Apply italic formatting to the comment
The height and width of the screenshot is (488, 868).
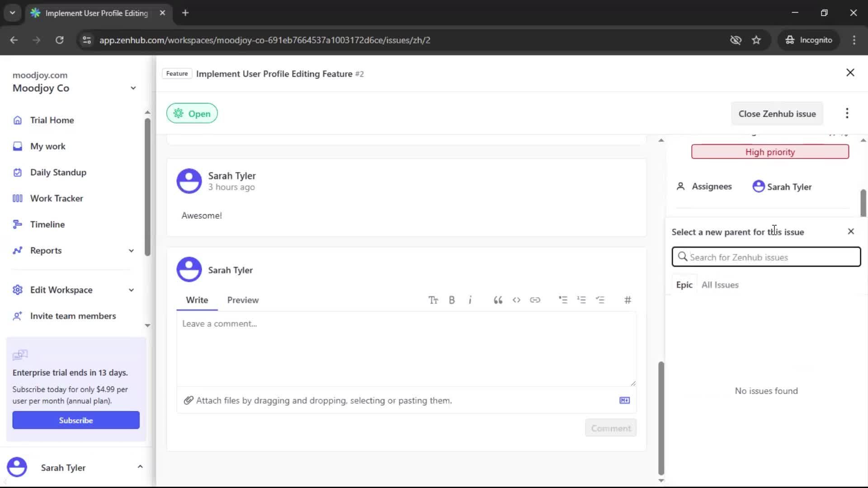coord(470,300)
